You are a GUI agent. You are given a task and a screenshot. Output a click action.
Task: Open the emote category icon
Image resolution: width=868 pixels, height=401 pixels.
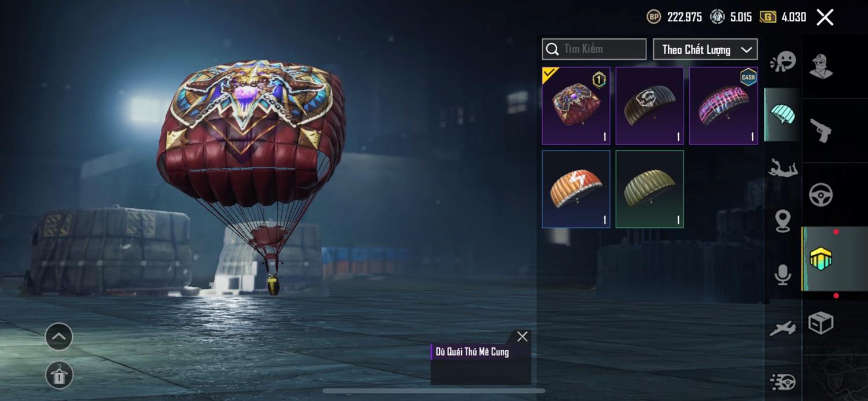pyautogui.click(x=782, y=61)
